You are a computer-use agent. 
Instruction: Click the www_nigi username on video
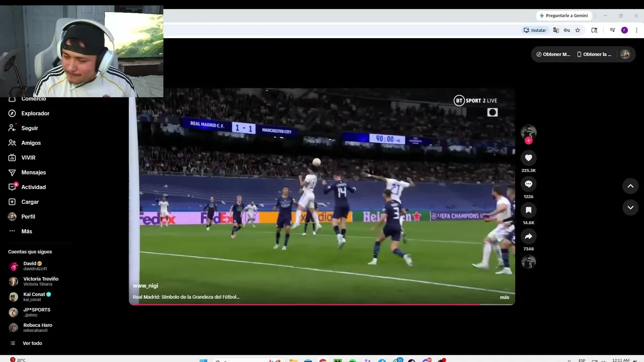coord(145,286)
